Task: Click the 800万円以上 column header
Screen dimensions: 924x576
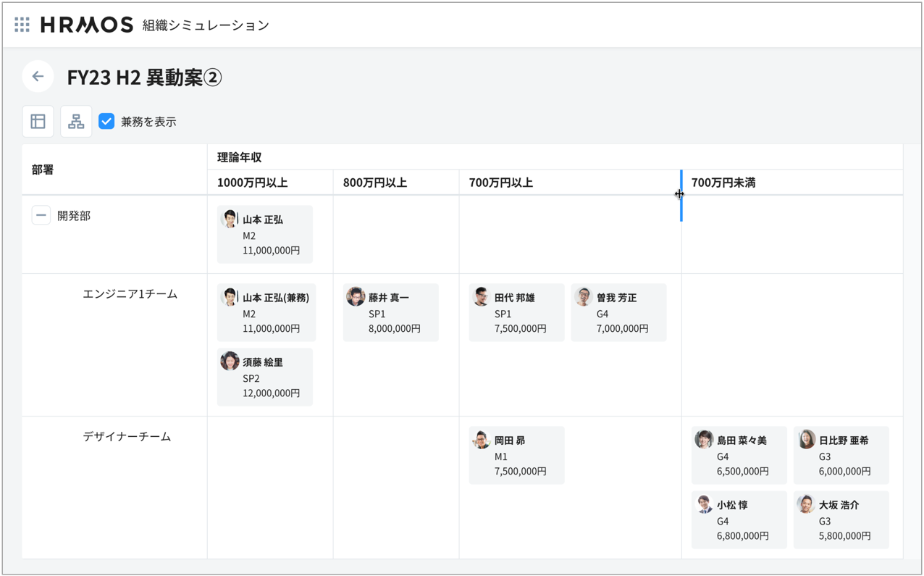Action: coord(374,183)
